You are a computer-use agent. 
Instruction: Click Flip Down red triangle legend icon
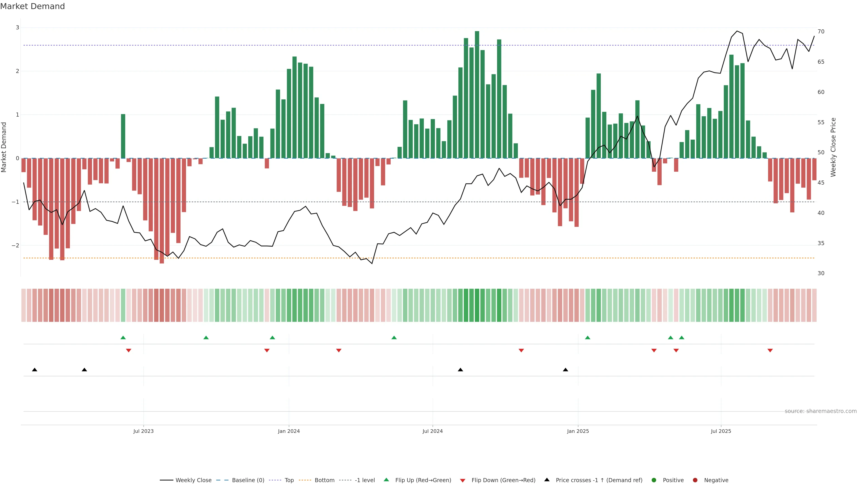click(463, 480)
